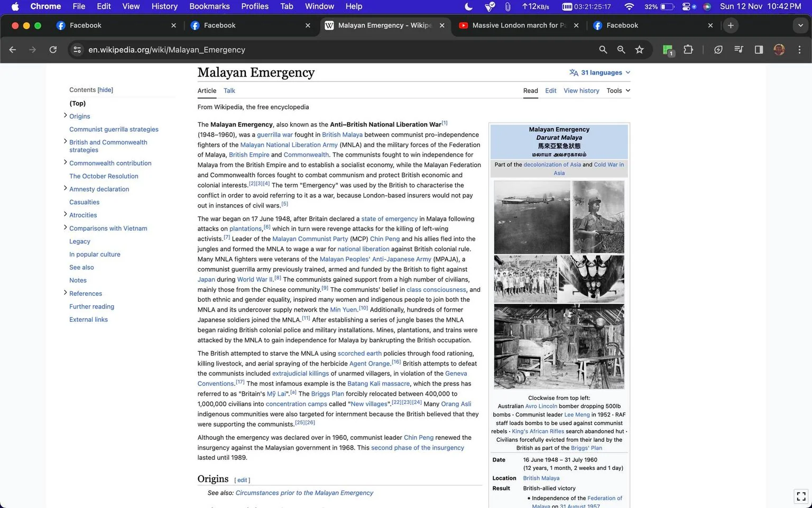Expand Comparisons with Vietnam in contents

(x=65, y=228)
